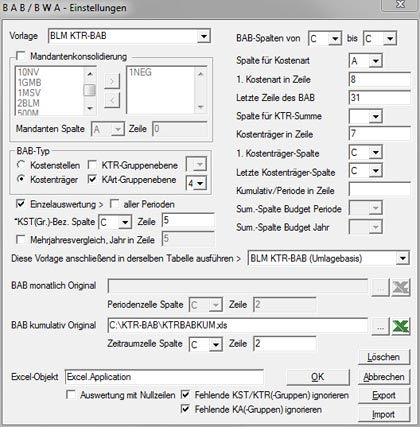Click the Letzte Zeile des BAB field

380,98
